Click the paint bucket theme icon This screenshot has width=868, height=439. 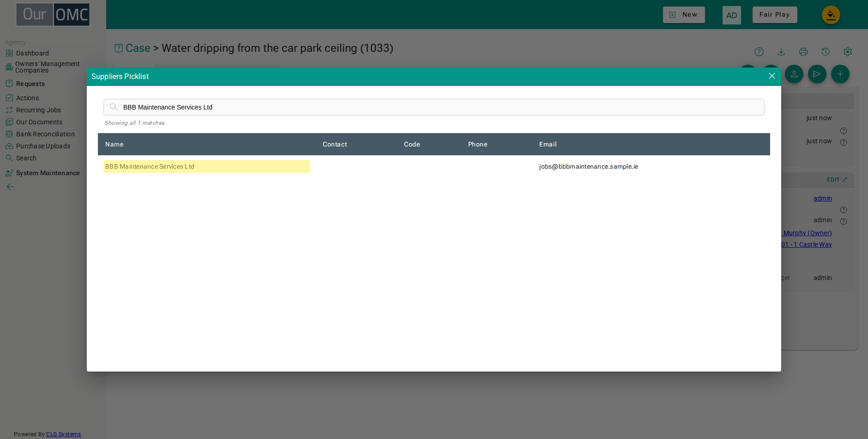[x=831, y=15]
